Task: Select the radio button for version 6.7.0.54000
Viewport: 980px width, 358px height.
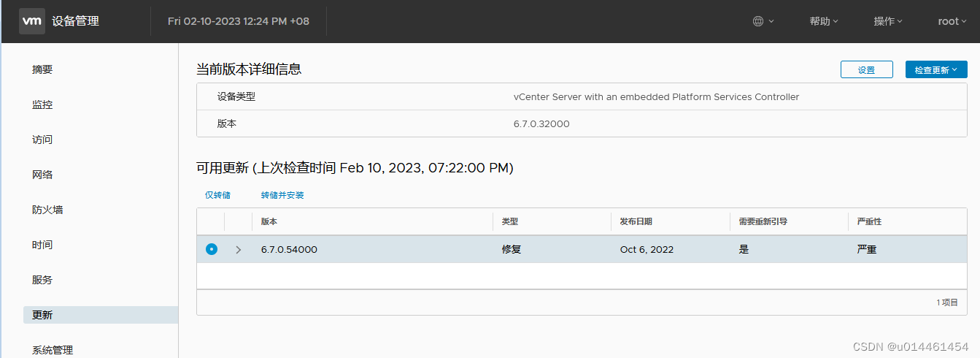Action: tap(212, 249)
